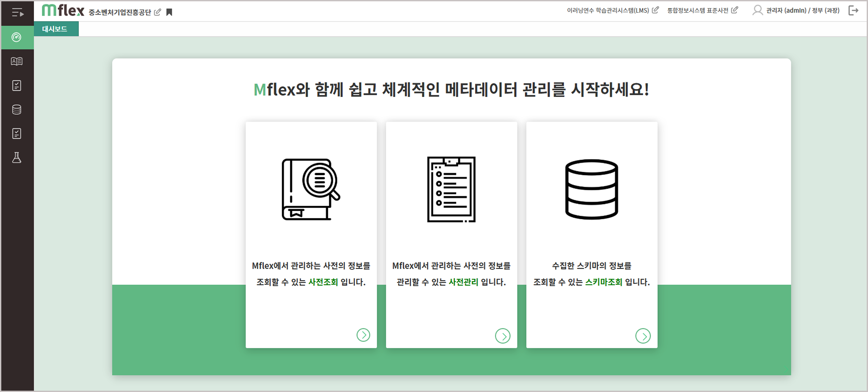Click the second checklist sidebar icon below database

coord(16,134)
